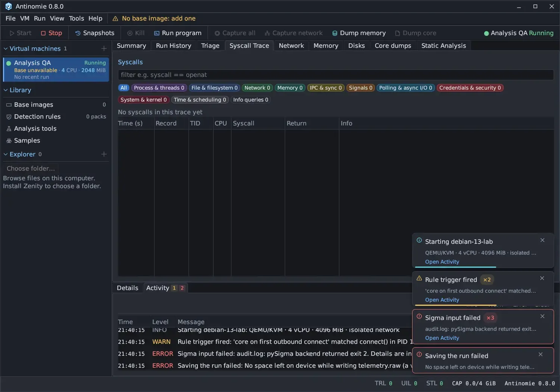Dismiss the Rule trigger fired notification
This screenshot has width=560, height=392.
(x=542, y=279)
